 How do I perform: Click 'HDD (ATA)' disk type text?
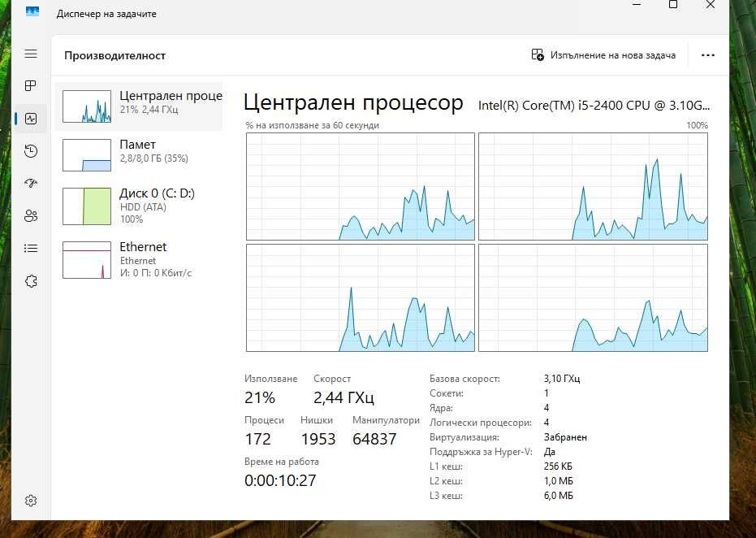[143, 207]
